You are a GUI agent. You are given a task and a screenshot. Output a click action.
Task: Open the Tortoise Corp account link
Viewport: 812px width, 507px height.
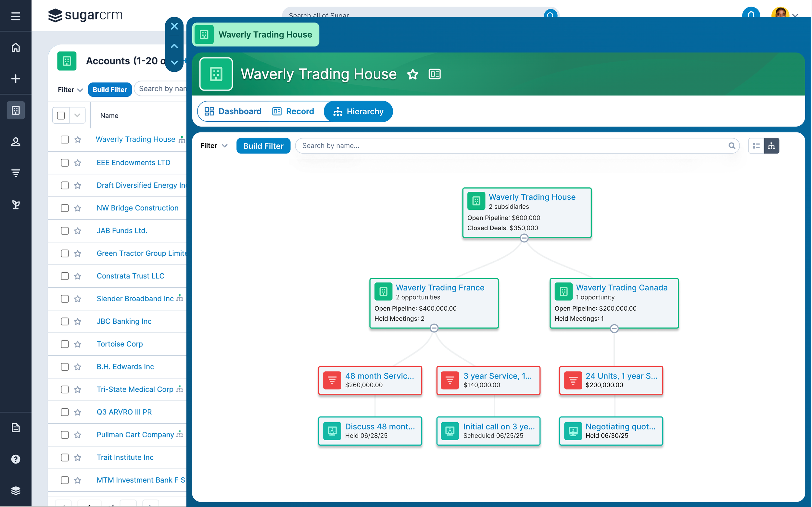pyautogui.click(x=120, y=344)
